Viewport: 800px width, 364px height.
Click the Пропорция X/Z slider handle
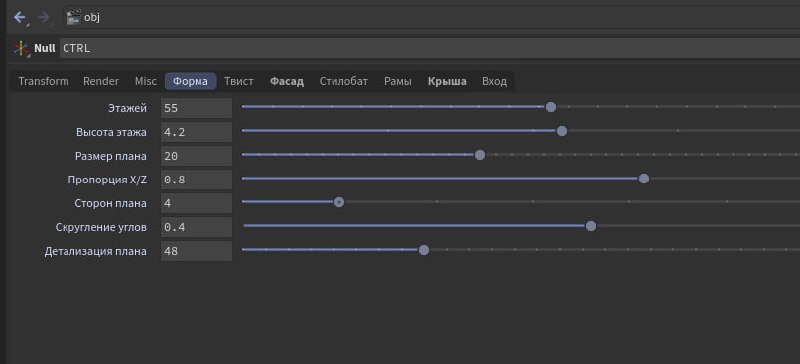(x=644, y=179)
